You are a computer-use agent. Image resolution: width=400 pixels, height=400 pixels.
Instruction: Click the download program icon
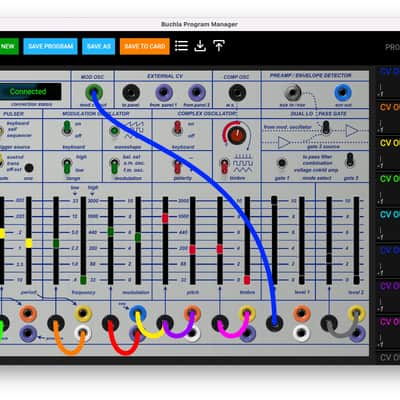[200, 46]
